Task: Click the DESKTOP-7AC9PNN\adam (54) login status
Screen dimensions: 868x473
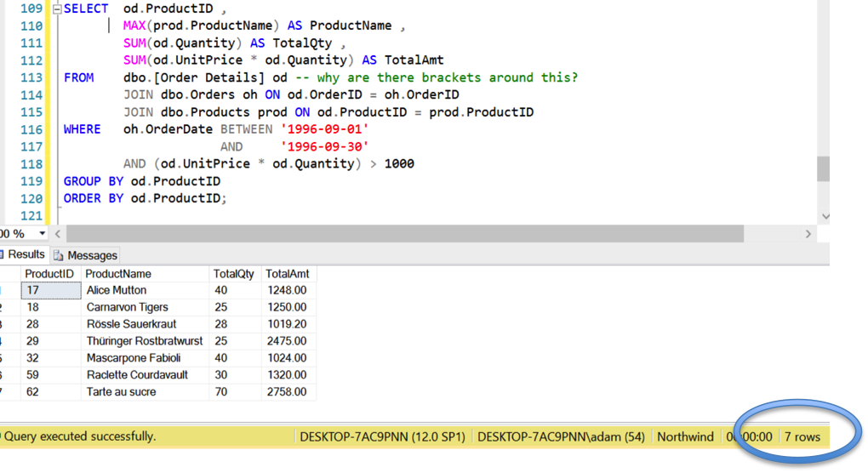Action: [x=561, y=437]
